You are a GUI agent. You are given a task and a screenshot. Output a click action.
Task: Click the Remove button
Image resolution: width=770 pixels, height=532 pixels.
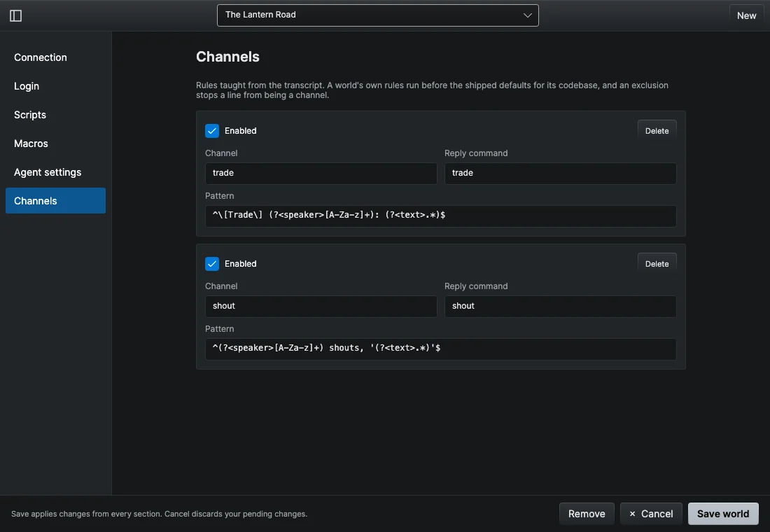click(x=587, y=514)
